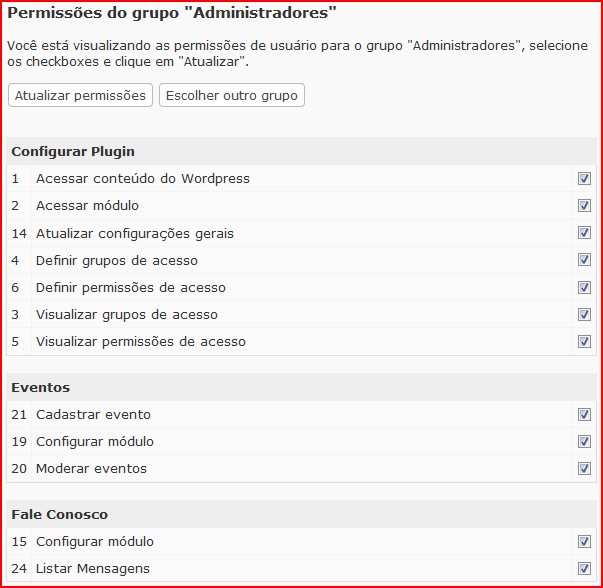This screenshot has height=588, width=603.
Task: Uncheck Acessar conteúdo do Wordpress checkbox
Action: [584, 178]
